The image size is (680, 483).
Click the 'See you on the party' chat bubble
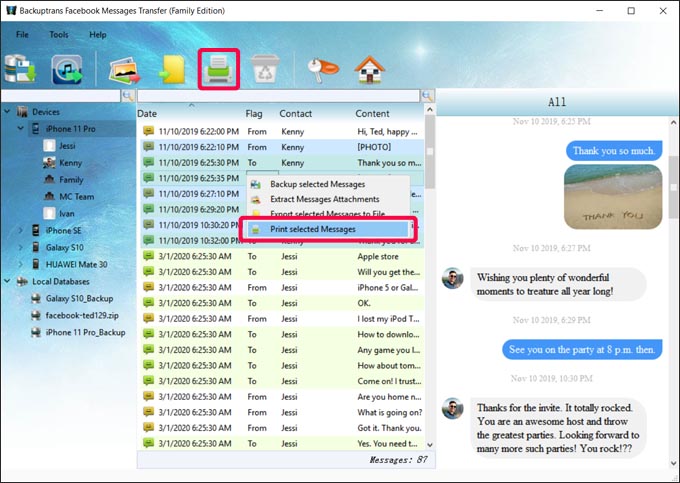pyautogui.click(x=582, y=349)
